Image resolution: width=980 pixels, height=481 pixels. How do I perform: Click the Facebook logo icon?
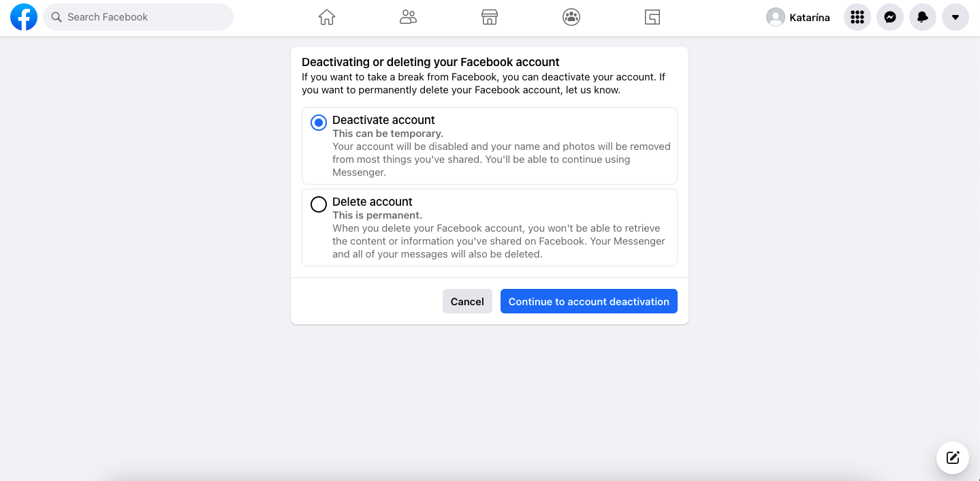pyautogui.click(x=24, y=17)
